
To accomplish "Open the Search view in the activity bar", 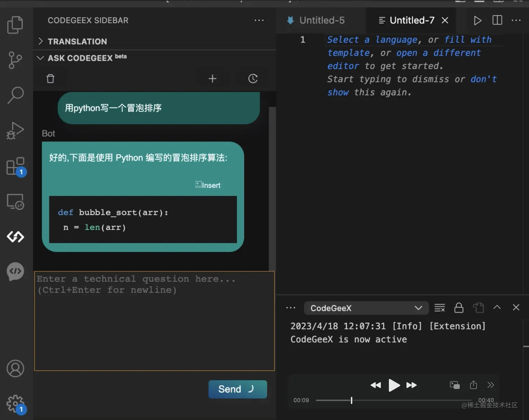I will [15, 95].
